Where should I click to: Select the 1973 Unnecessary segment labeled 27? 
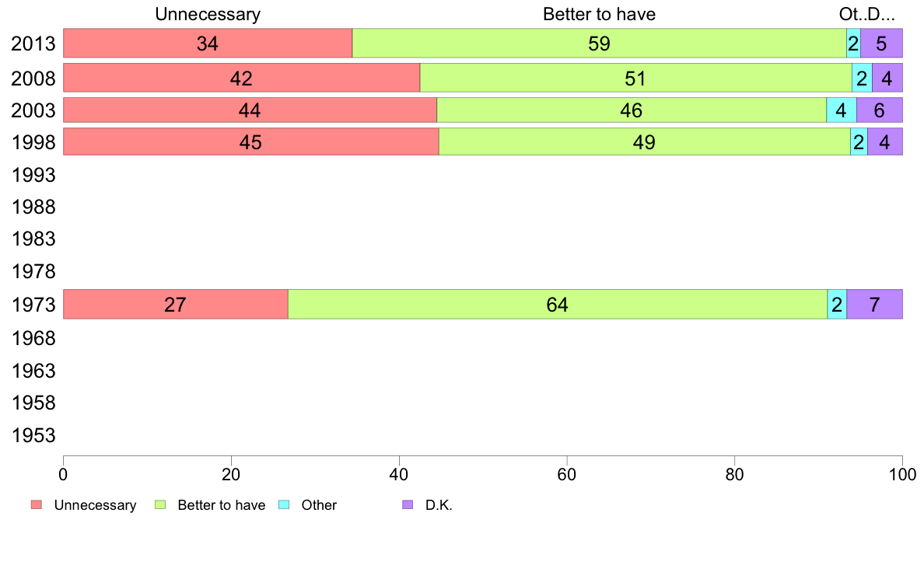tap(176, 304)
